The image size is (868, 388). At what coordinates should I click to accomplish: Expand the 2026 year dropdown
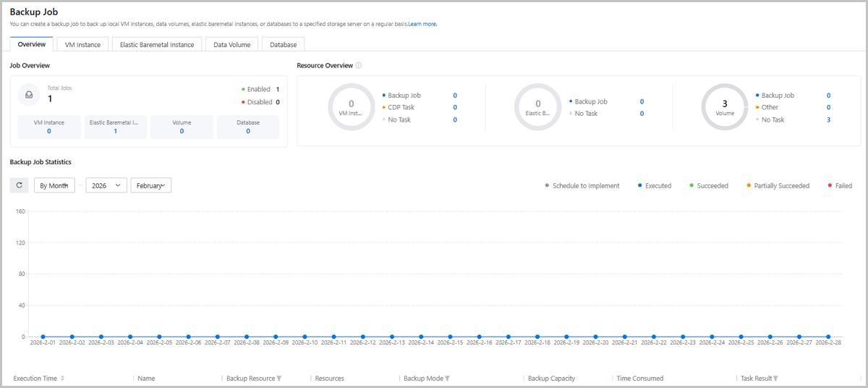click(106, 186)
